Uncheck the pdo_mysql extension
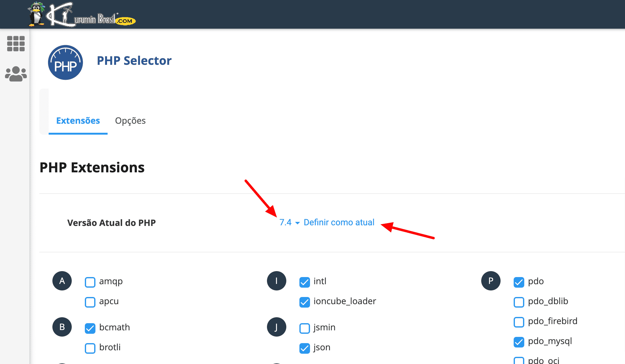 pyautogui.click(x=519, y=342)
